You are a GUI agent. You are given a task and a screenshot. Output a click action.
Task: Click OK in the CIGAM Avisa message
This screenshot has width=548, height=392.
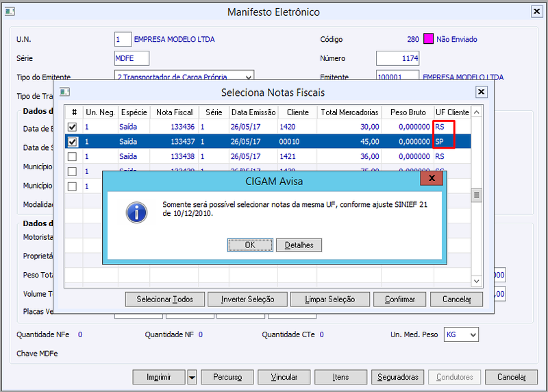250,245
